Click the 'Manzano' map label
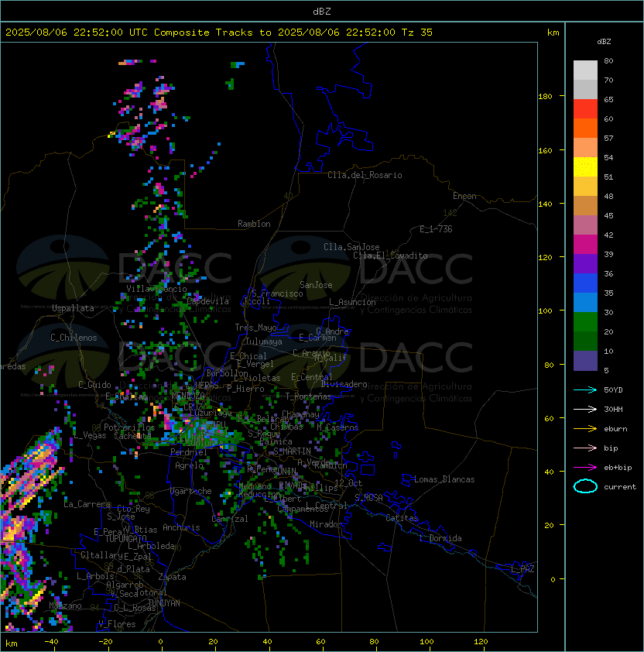The height and width of the screenshot is (652, 644). point(65,606)
